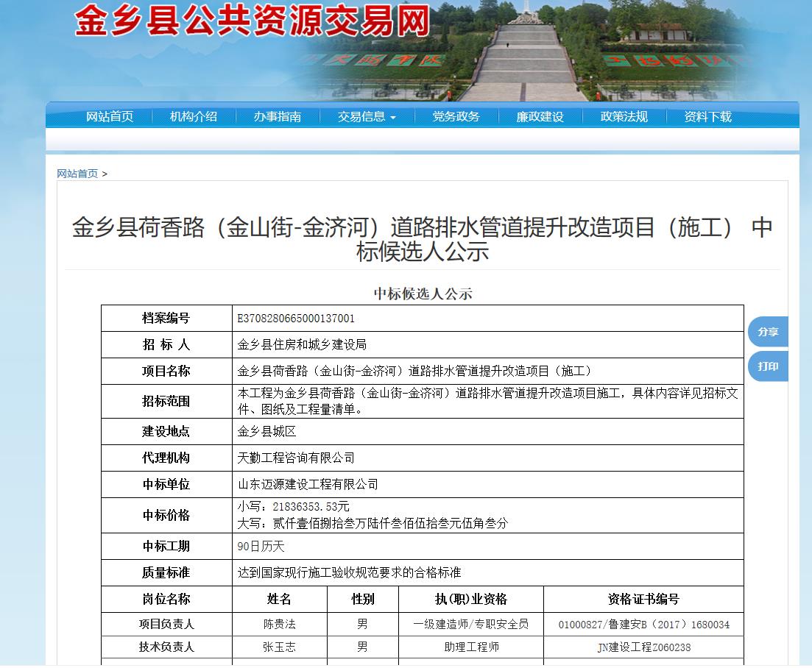The width and height of the screenshot is (812, 668).
Task: Click the 档案编号 row label
Action: click(166, 319)
